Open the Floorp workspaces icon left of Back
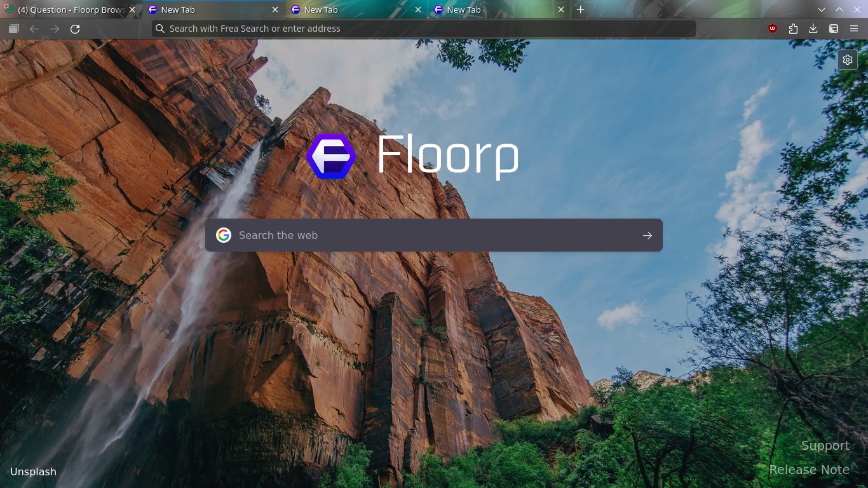This screenshot has height=488, width=868. tap(14, 29)
